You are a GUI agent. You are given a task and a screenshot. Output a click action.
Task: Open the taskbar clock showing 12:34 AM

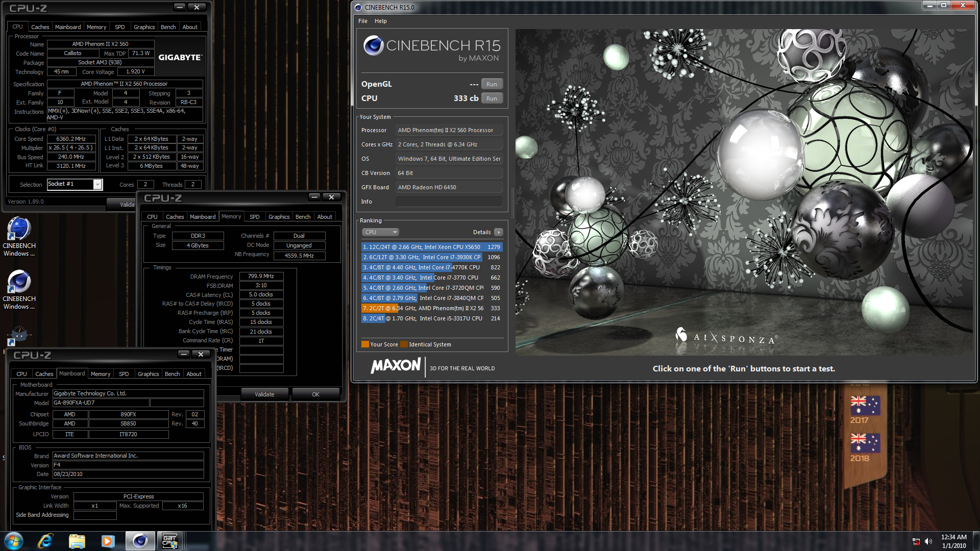953,541
